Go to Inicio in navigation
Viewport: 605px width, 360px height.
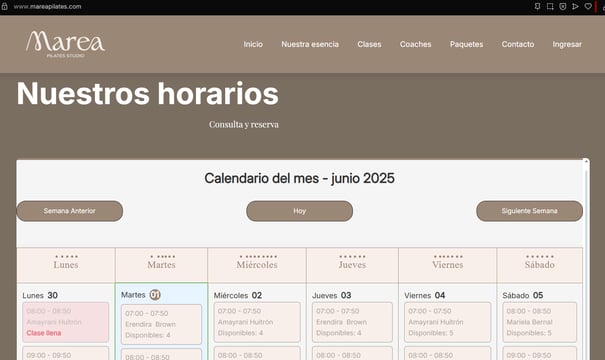[x=253, y=44]
